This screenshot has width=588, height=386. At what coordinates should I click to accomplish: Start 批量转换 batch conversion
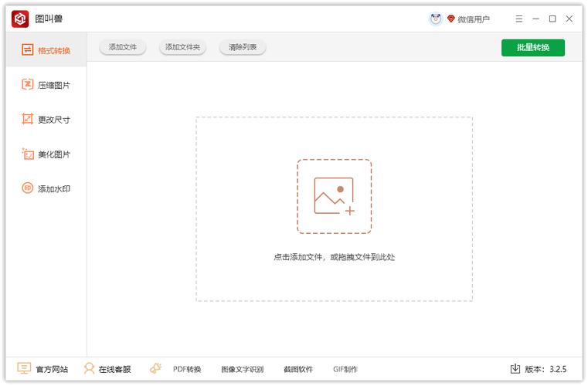pyautogui.click(x=533, y=48)
